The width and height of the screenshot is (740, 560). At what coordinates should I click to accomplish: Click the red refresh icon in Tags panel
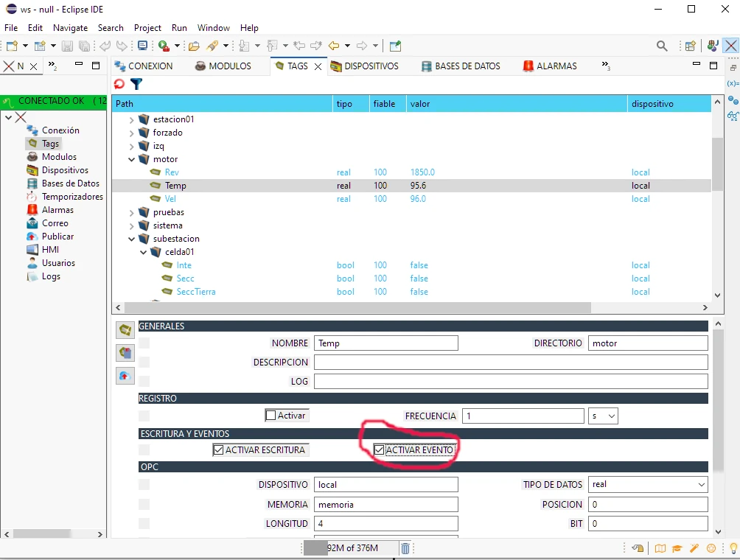119,84
